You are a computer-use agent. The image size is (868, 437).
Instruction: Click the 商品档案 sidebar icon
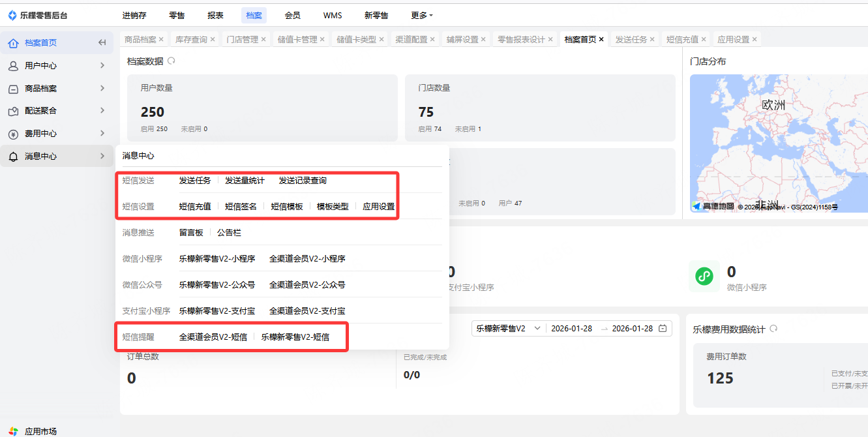(13, 89)
